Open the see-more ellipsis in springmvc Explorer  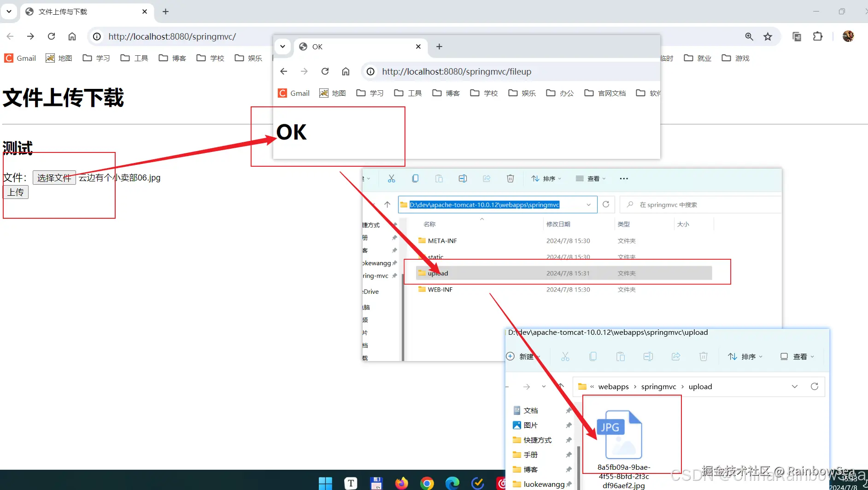[x=624, y=179]
